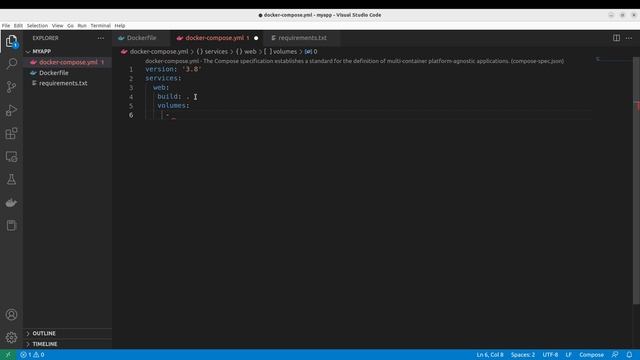Select requirements.txt in the Explorer tree
Viewport: 640px width, 360px height.
click(x=67, y=83)
